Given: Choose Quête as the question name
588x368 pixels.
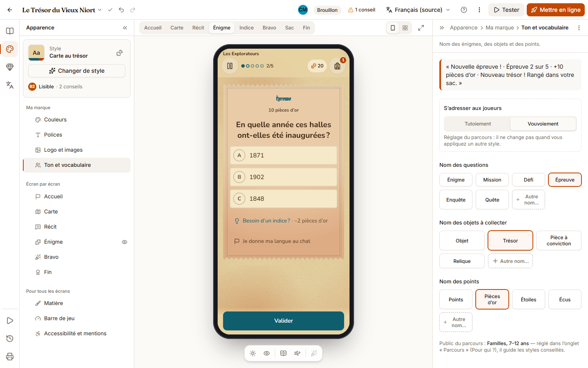Looking at the screenshot, I should 492,200.
